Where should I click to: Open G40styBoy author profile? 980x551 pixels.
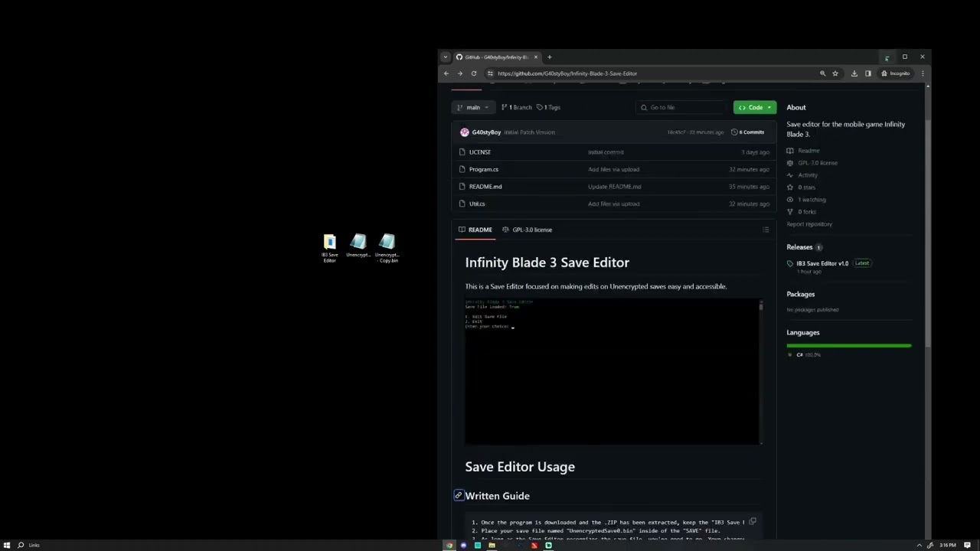pyautogui.click(x=486, y=132)
